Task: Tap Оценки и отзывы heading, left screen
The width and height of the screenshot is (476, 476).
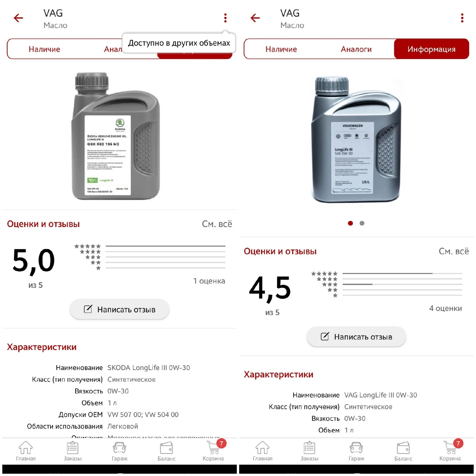Action: click(x=43, y=224)
